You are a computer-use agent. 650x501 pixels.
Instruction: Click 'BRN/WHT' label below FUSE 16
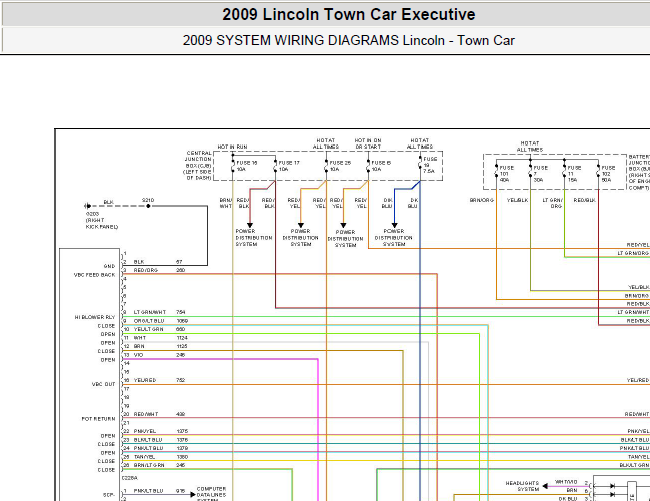(x=226, y=203)
